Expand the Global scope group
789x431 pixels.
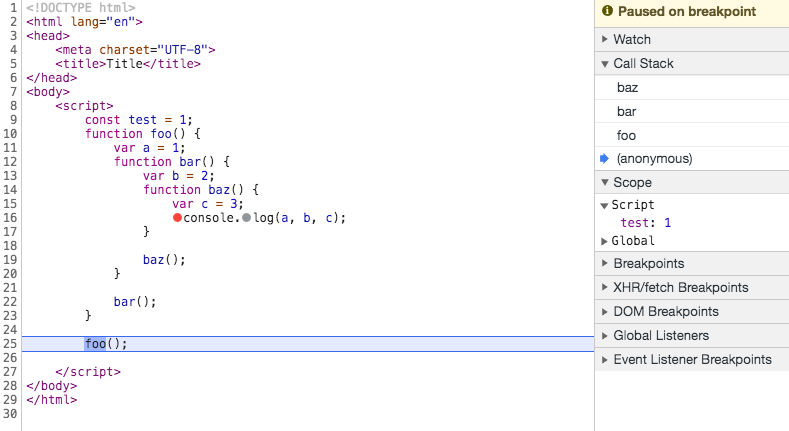click(604, 241)
